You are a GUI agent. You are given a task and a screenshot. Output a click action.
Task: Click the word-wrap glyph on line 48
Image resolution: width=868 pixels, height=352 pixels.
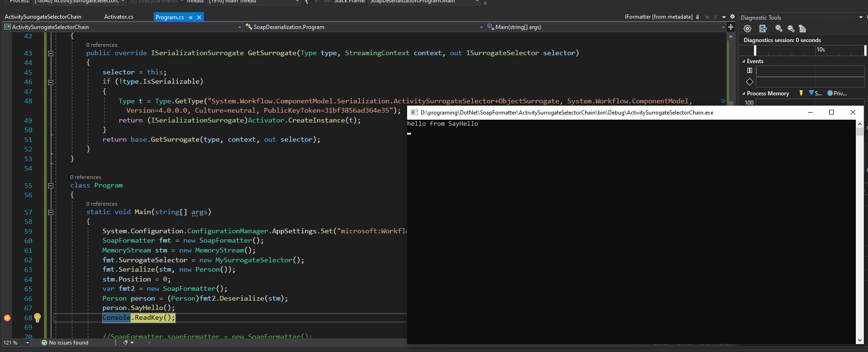coord(723,101)
